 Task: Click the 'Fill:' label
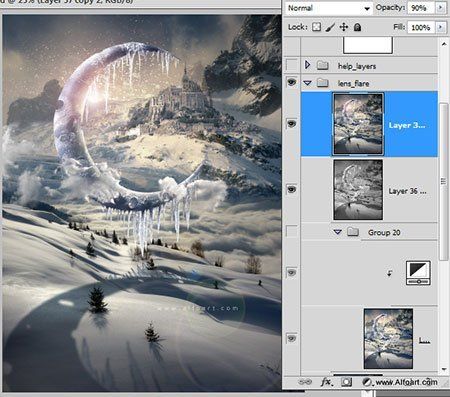399,27
